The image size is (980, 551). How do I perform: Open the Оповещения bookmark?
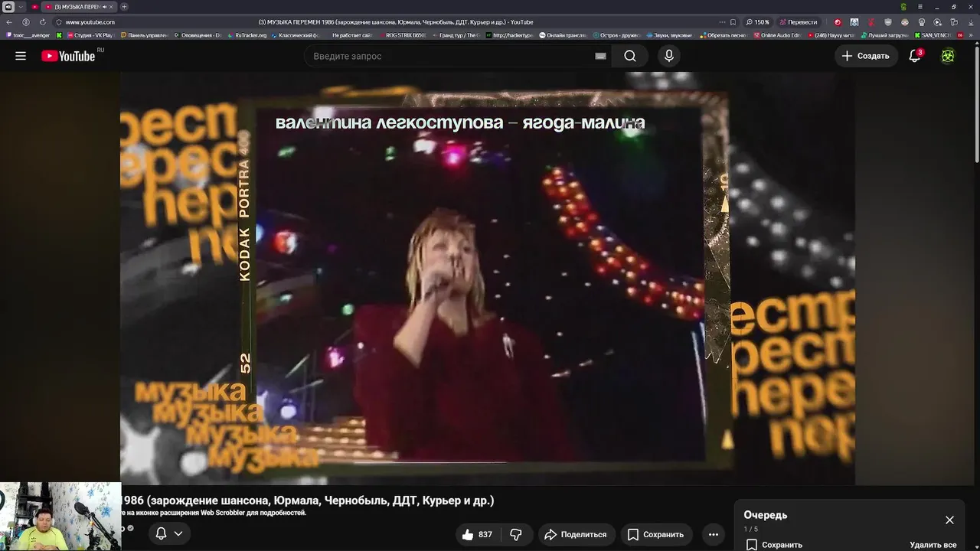[x=198, y=35]
